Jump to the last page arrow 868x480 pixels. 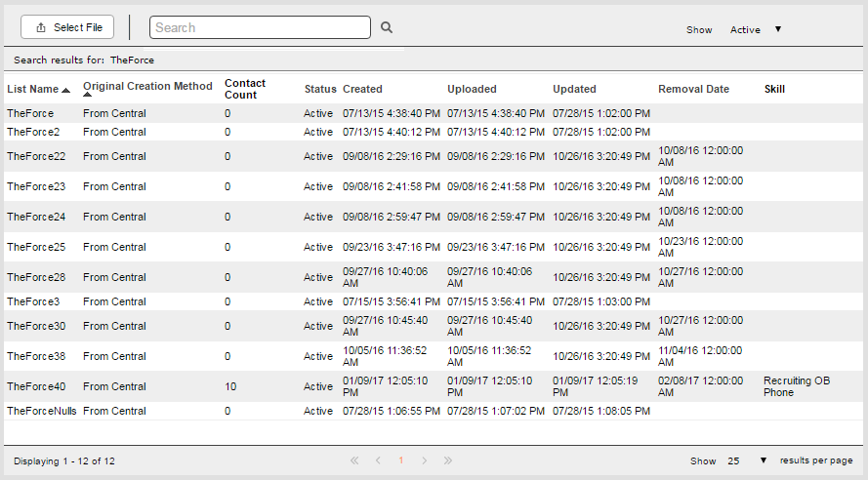click(448, 460)
